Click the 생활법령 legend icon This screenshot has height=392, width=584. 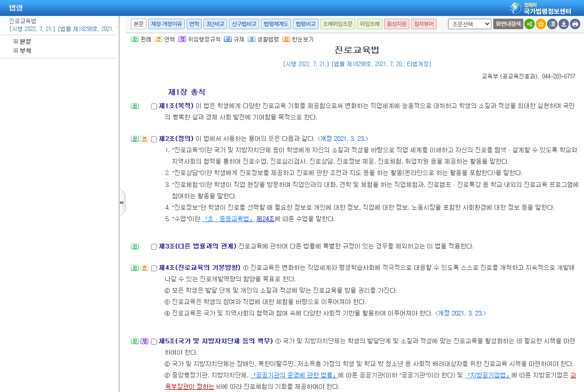tap(251, 39)
